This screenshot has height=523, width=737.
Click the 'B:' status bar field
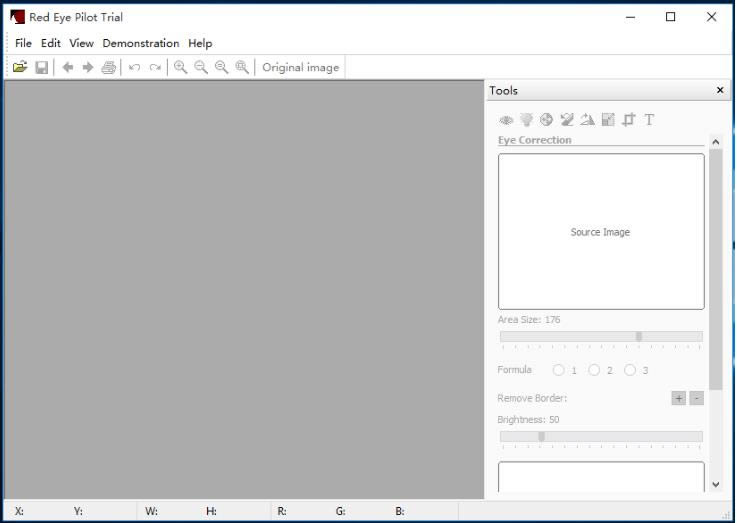click(x=400, y=511)
